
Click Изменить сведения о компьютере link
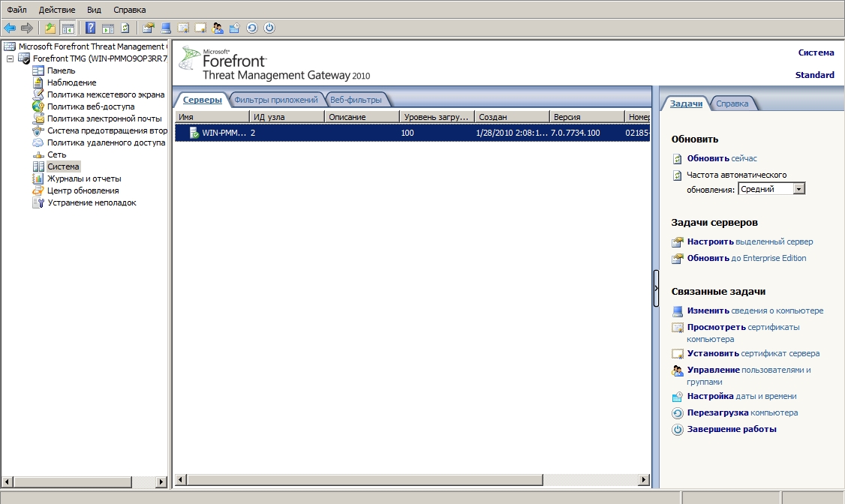[755, 310]
